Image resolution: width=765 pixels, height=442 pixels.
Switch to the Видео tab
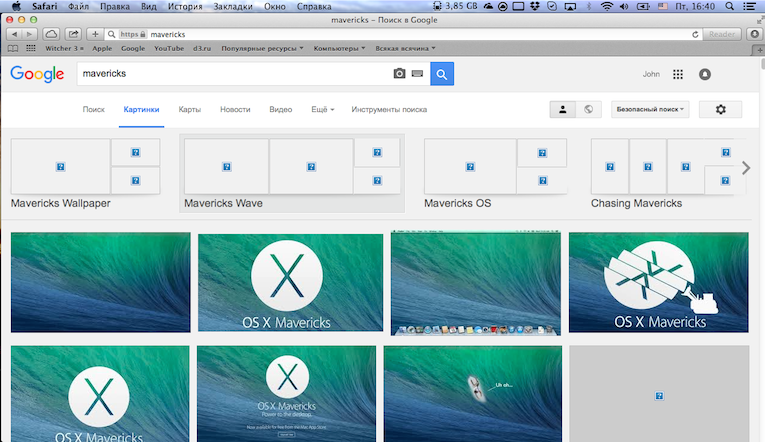(281, 109)
